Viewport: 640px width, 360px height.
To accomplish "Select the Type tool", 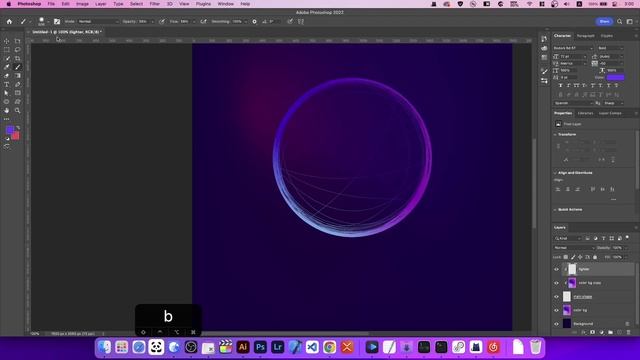I will (x=7, y=84).
